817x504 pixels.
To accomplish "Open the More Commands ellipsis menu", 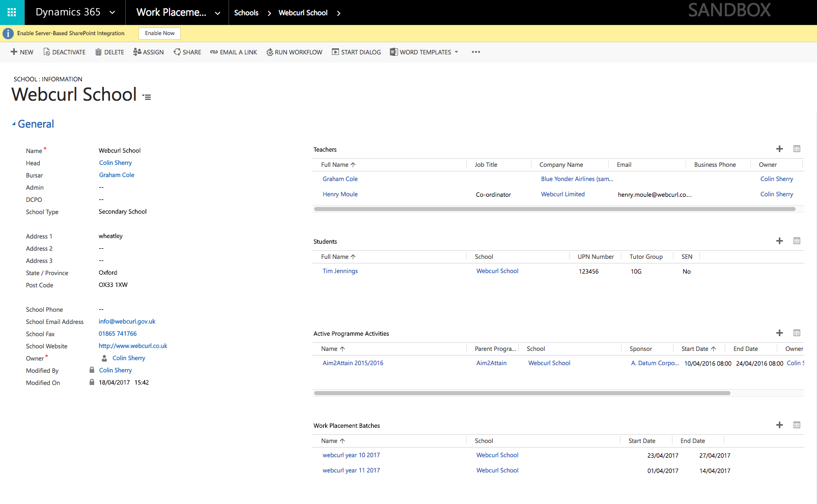I will 475,52.
